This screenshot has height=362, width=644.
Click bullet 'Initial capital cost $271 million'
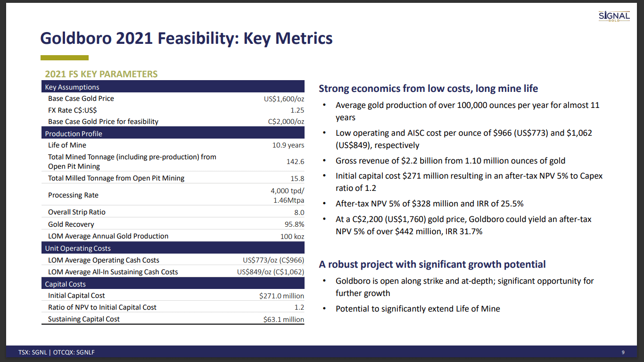(x=469, y=182)
